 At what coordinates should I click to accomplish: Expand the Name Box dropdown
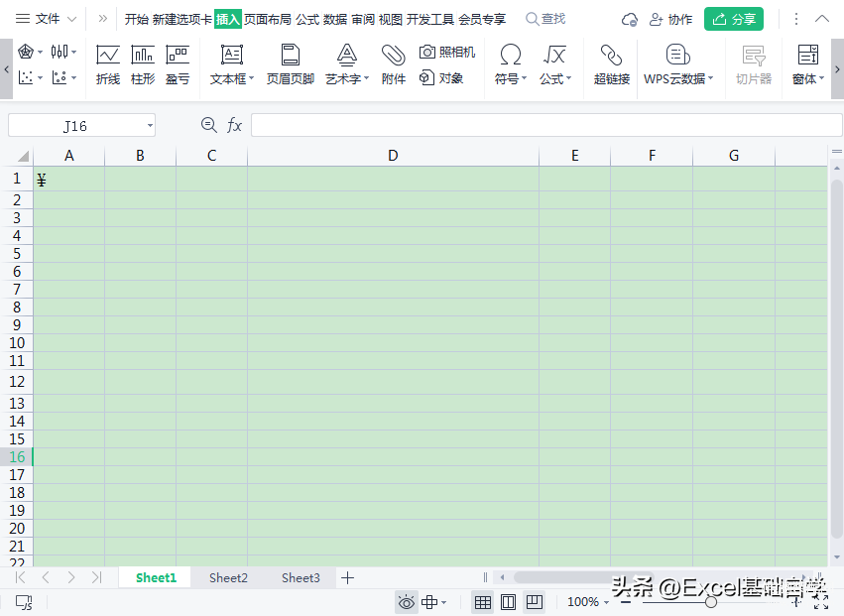[x=150, y=125]
